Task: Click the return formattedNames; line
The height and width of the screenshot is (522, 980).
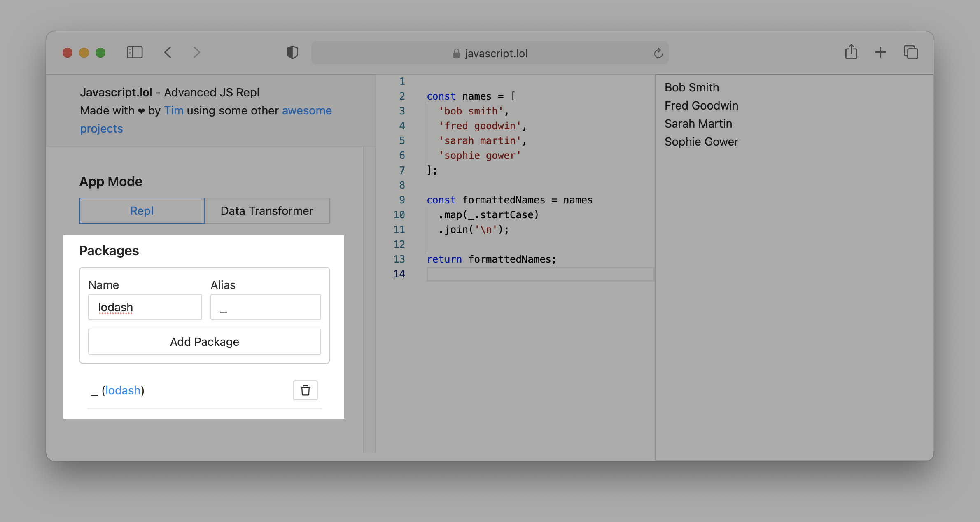Action: tap(492, 259)
